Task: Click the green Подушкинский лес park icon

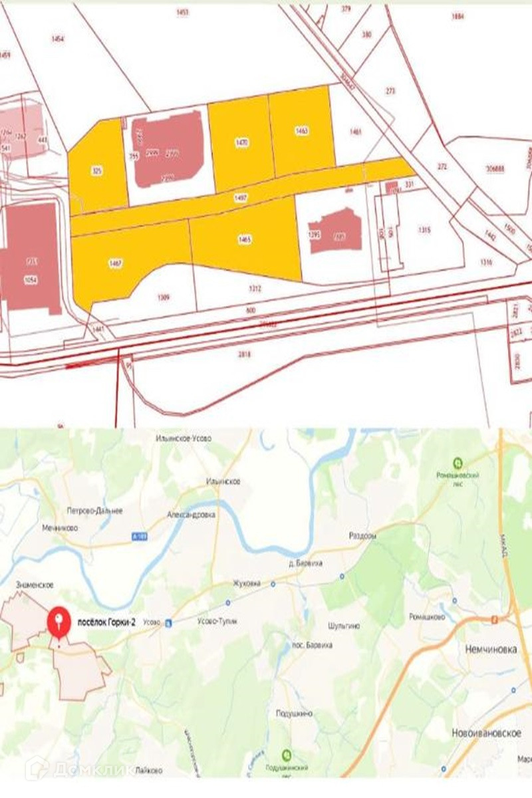Action: coord(286,755)
